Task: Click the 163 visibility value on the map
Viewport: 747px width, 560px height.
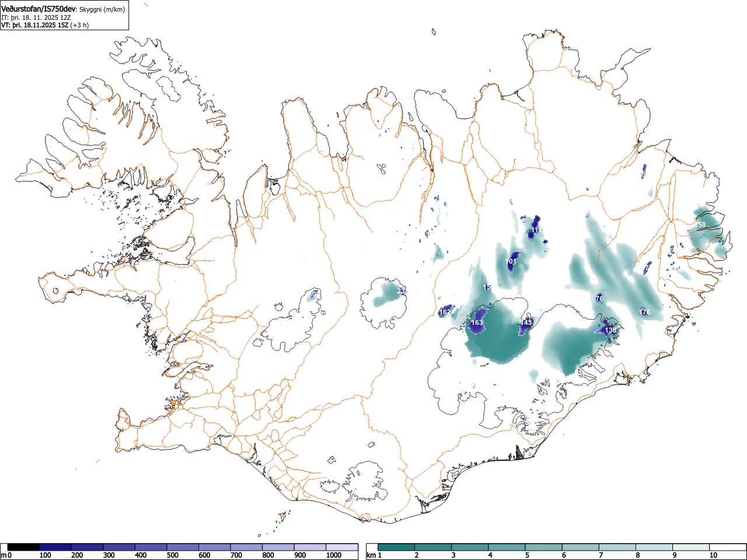Action: [x=477, y=323]
